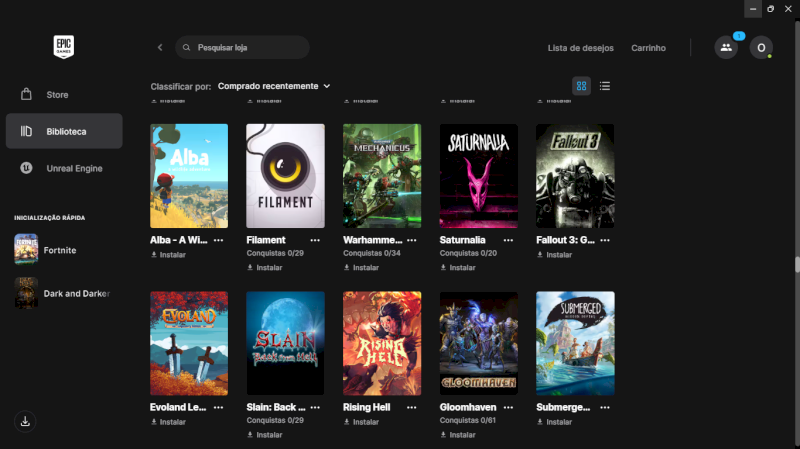Go back using the arrow button
The width and height of the screenshot is (800, 449).
coord(160,47)
